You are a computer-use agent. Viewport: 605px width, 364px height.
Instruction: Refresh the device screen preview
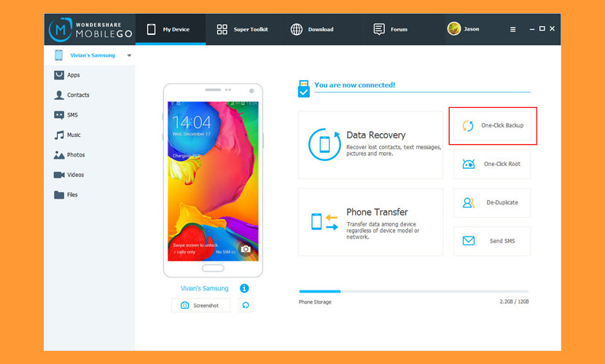coord(246,305)
